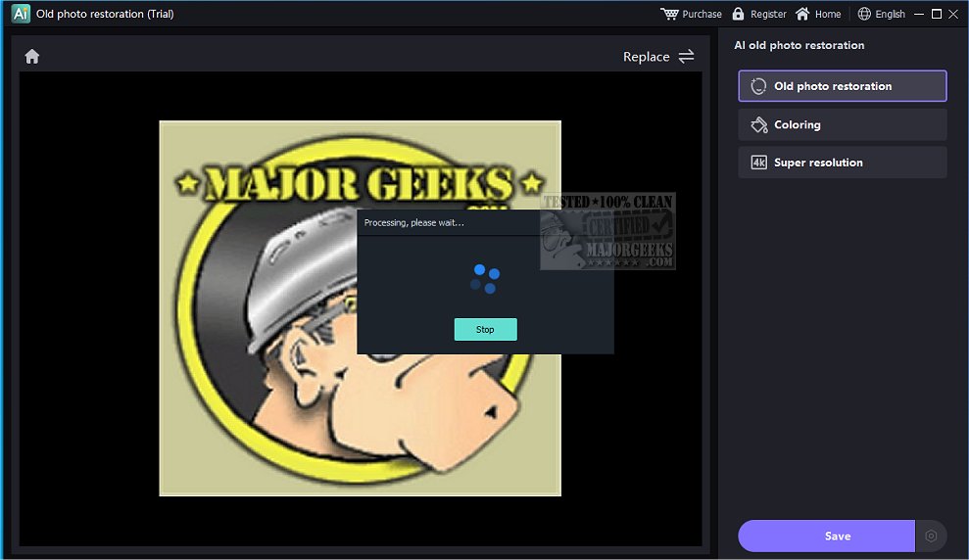Close the application window
The width and height of the screenshot is (969, 560).
point(953,14)
